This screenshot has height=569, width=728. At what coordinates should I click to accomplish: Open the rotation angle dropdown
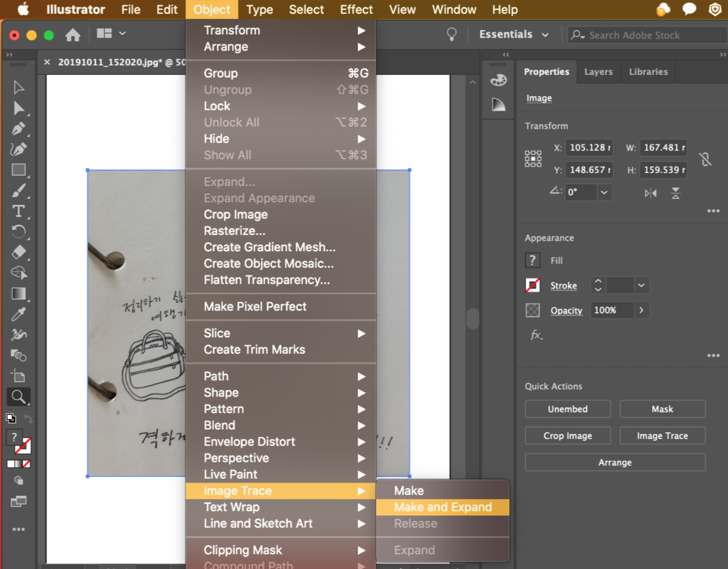tap(605, 192)
